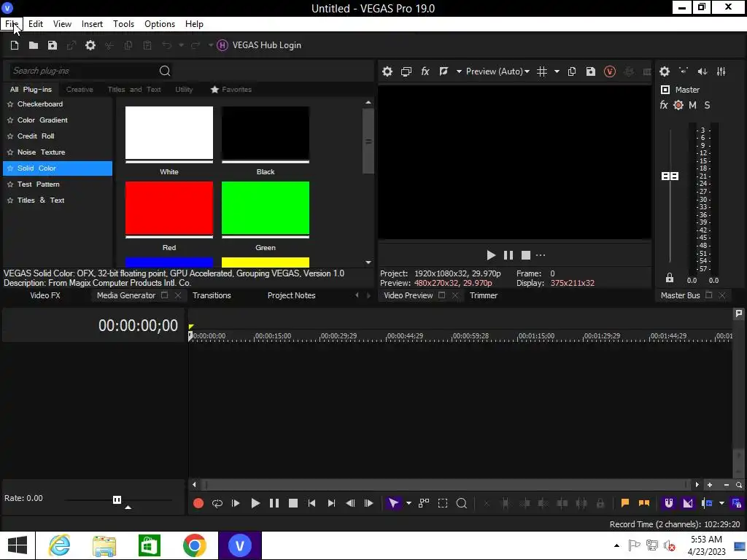Click the record button in transport bar
Screen dimensions: 747x560
198,503
